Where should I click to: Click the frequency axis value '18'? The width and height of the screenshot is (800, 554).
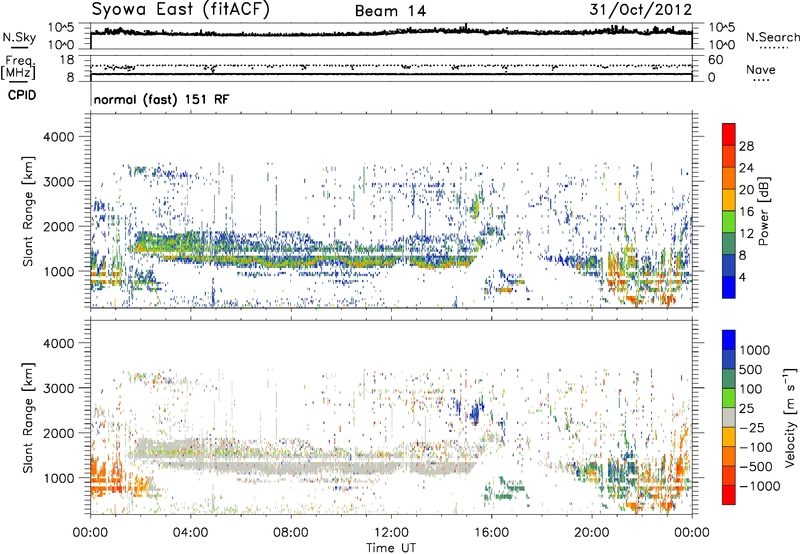coord(67,60)
